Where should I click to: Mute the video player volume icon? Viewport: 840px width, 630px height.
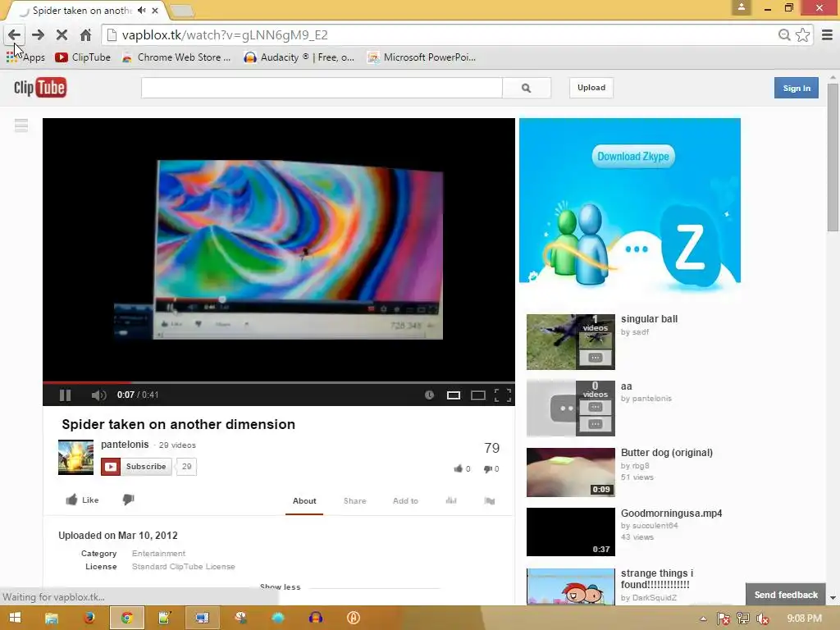click(x=98, y=395)
